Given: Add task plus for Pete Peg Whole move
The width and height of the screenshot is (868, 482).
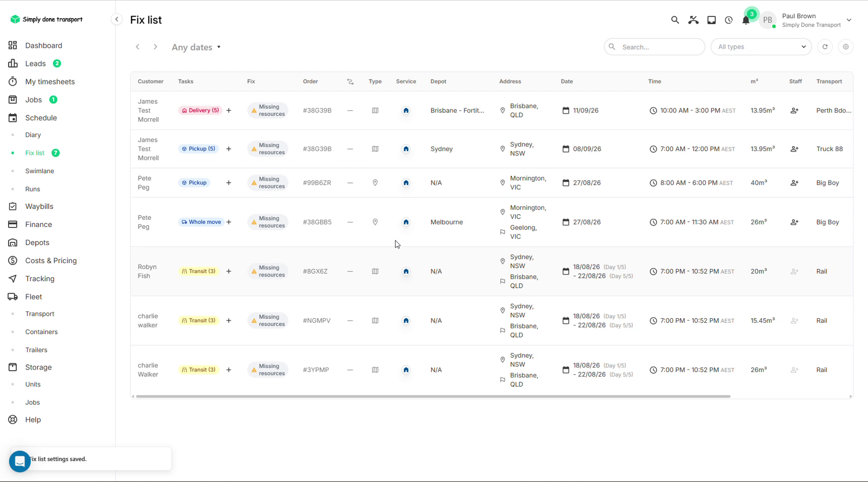Looking at the screenshot, I should tap(229, 222).
